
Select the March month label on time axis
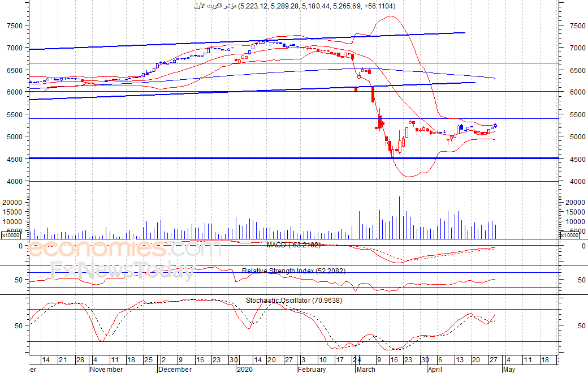coord(366,369)
